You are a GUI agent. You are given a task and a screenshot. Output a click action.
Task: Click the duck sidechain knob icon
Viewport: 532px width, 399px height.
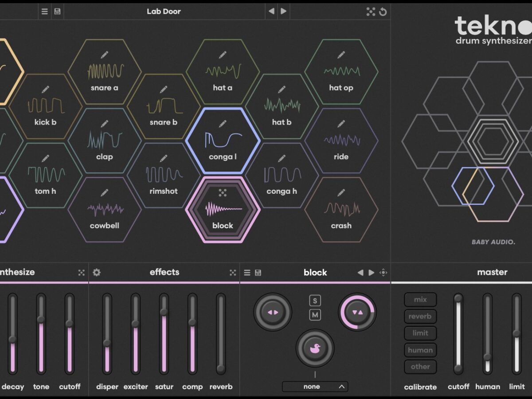[315, 348]
